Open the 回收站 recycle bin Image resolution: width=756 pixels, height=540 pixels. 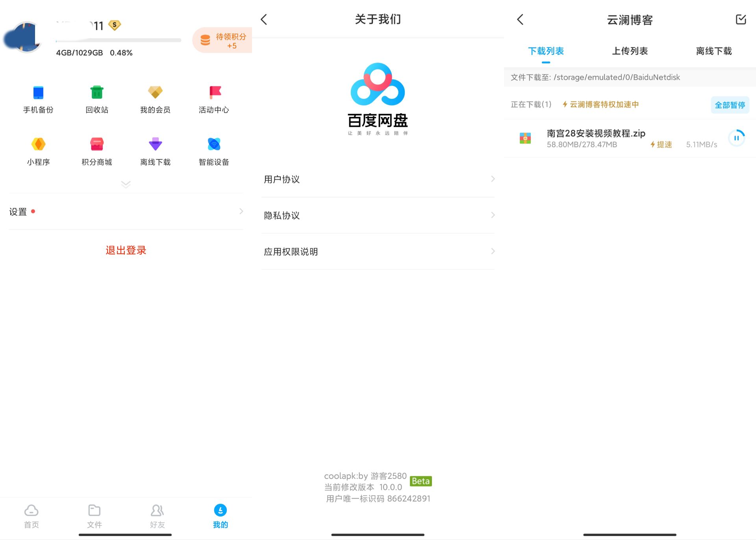click(x=96, y=98)
